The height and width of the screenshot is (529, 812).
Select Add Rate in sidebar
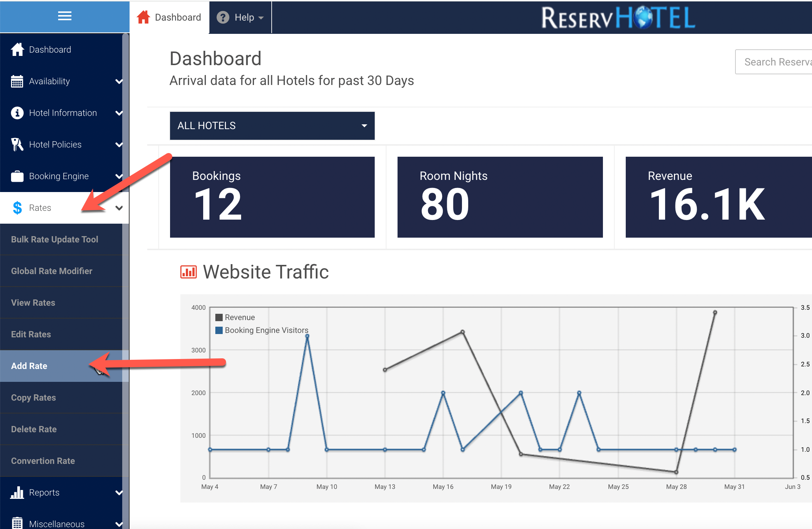29,366
